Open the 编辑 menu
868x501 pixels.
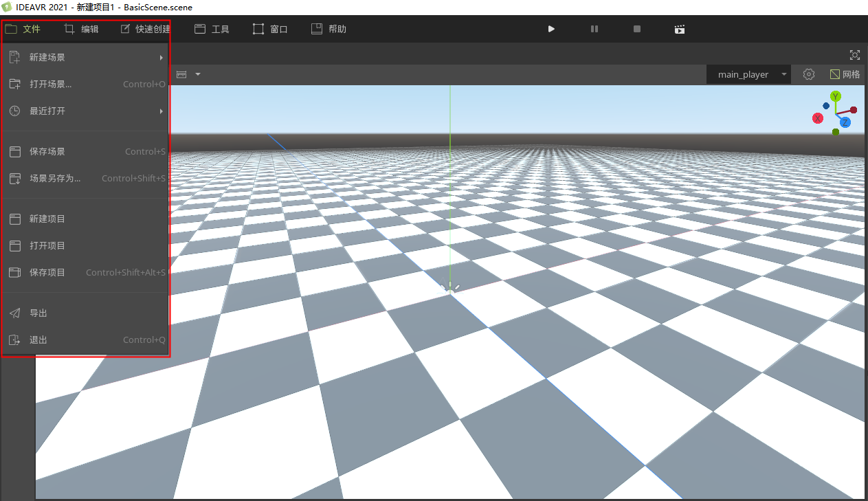[81, 29]
